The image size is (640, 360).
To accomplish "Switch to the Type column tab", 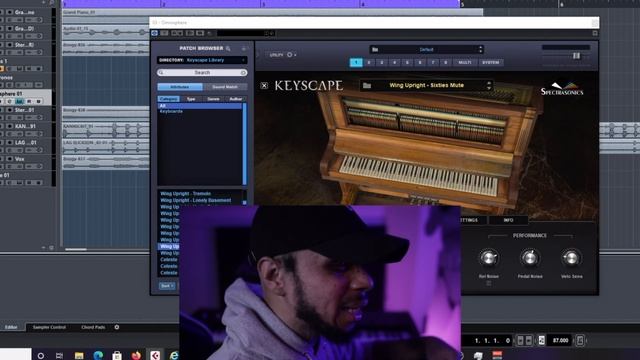I will tap(191, 99).
